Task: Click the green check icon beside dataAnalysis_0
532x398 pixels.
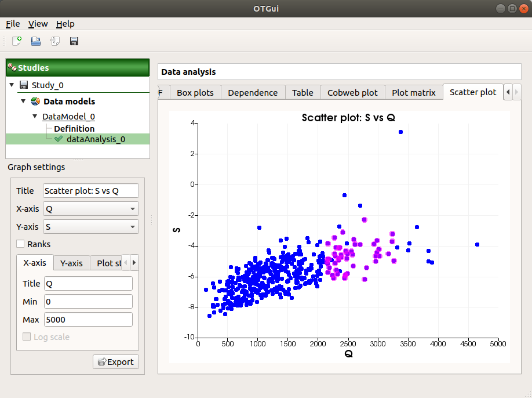Action: point(56,139)
